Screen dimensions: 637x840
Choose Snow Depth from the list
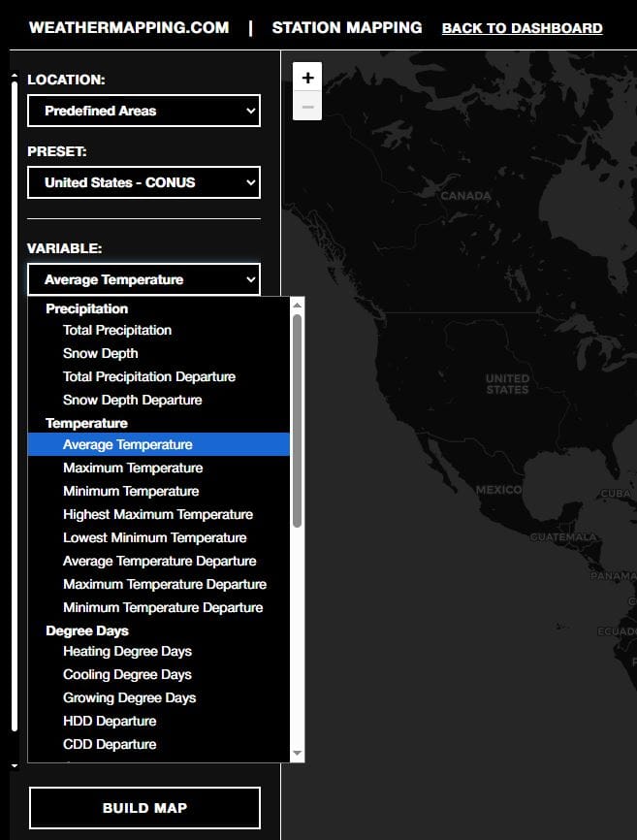pos(101,353)
